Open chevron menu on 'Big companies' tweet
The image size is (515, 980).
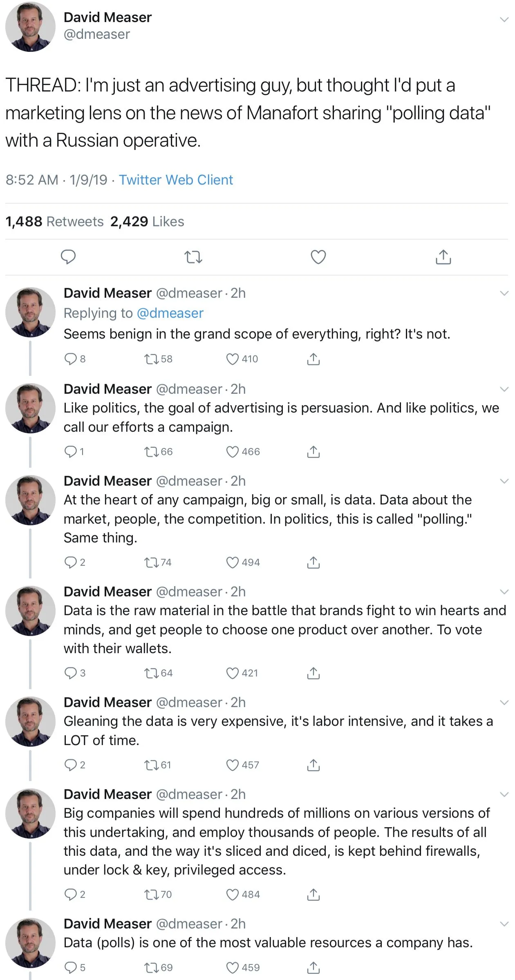(x=504, y=795)
